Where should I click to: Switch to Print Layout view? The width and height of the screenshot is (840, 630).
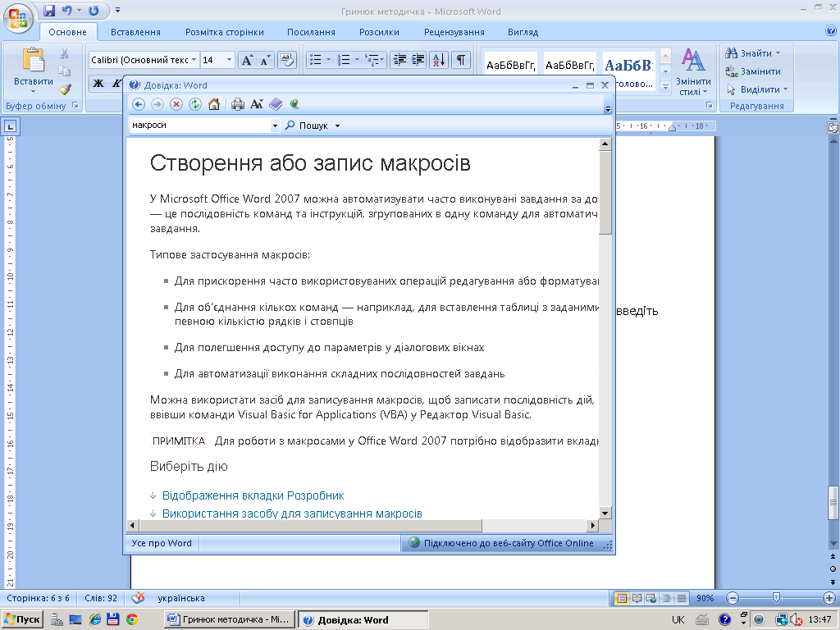tap(622, 598)
